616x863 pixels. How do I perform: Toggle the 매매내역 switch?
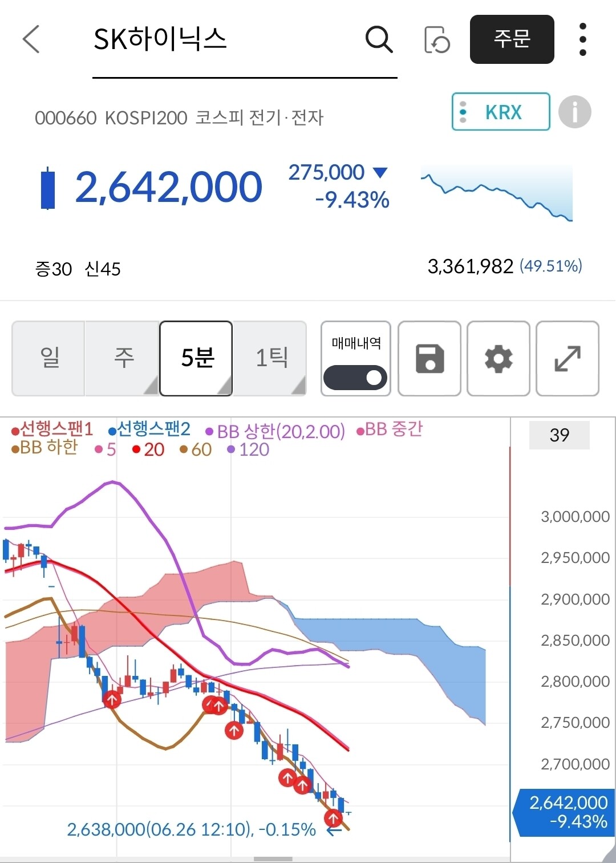click(x=355, y=378)
